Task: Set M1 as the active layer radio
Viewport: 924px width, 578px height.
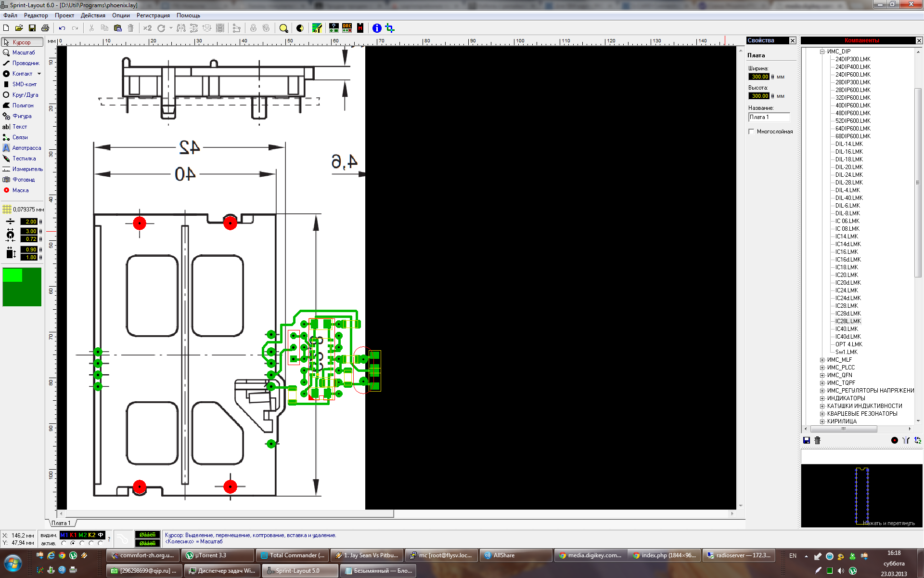Action: click(x=64, y=543)
